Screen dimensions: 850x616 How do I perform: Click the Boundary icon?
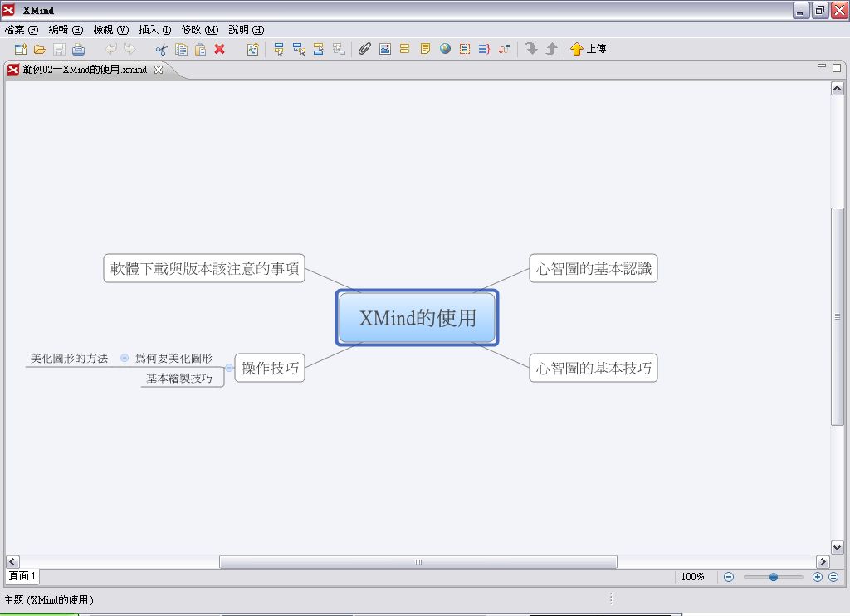point(465,49)
